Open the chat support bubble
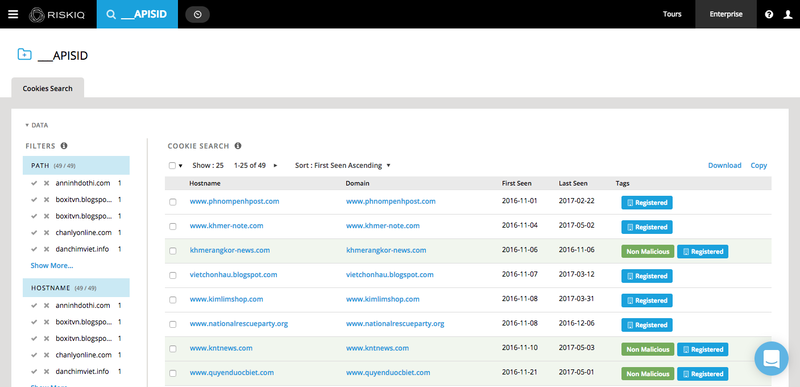Image resolution: width=800 pixels, height=387 pixels. 771,358
